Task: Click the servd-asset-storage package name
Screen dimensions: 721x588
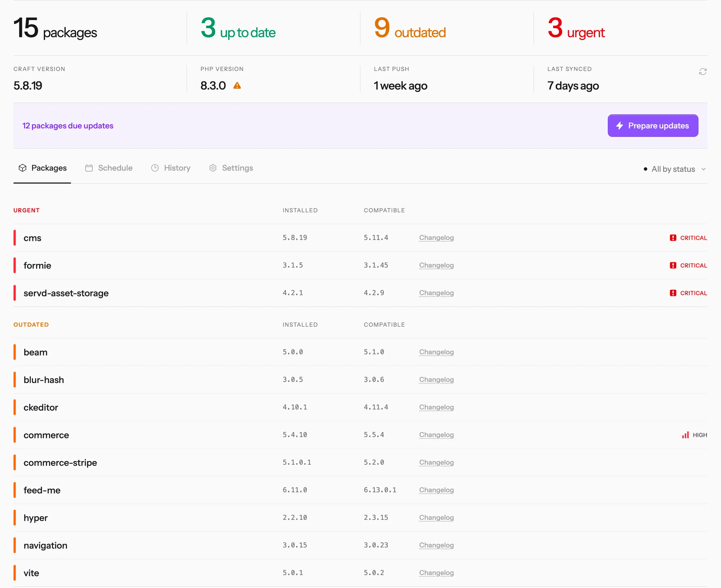Action: pos(66,293)
